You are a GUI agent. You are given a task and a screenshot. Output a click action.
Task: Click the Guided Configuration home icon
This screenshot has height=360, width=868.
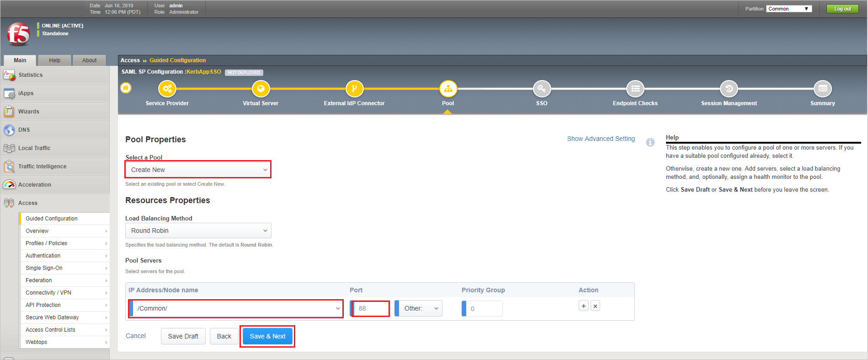point(126,88)
